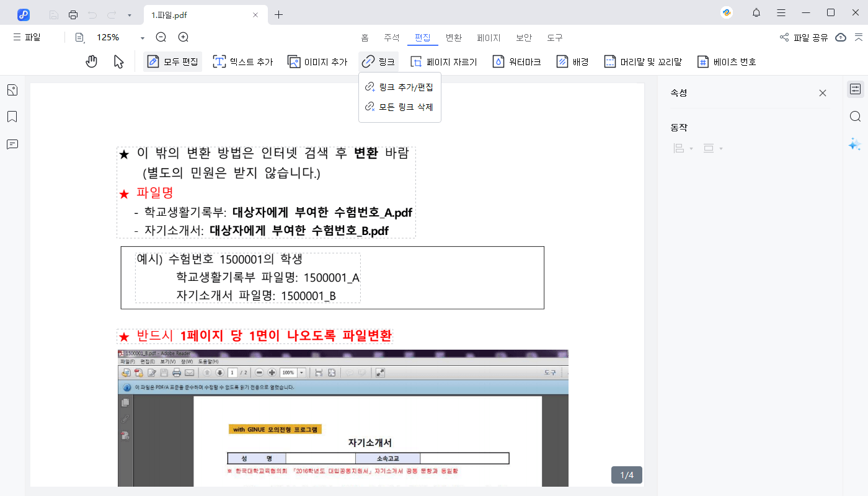This screenshot has height=496, width=868.
Task: Switch to the 변환 tab
Action: (x=454, y=37)
